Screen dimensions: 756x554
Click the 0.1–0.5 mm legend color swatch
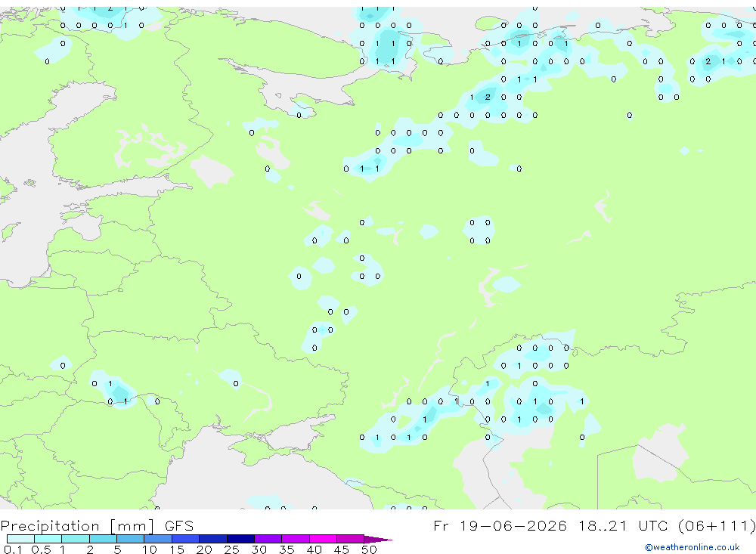point(20,539)
